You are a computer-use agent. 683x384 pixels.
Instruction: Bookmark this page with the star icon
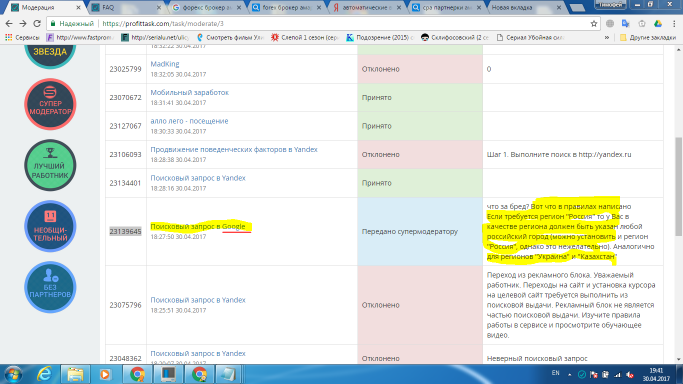[x=593, y=24]
